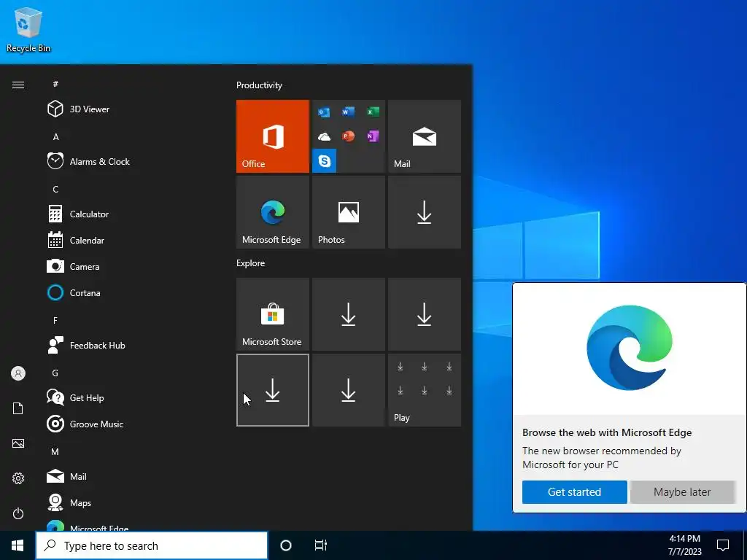Open Outlook in the Office apps tile

tap(324, 112)
